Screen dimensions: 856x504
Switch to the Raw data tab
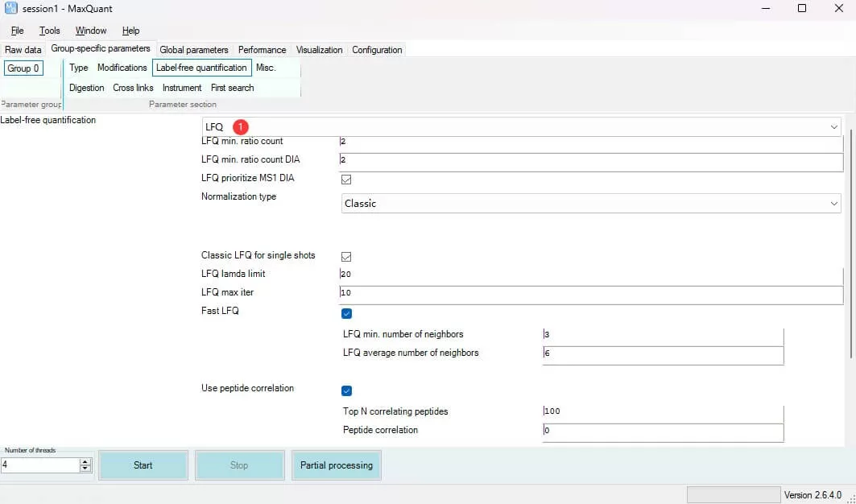pos(23,50)
